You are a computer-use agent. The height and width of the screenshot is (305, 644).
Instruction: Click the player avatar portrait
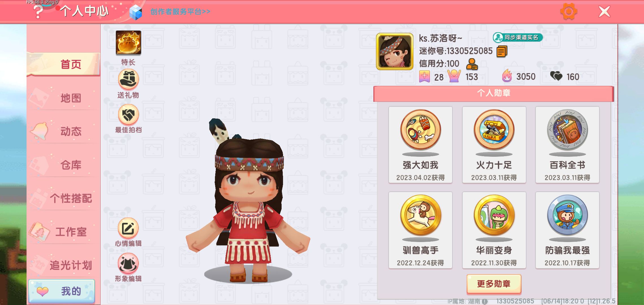(x=394, y=51)
